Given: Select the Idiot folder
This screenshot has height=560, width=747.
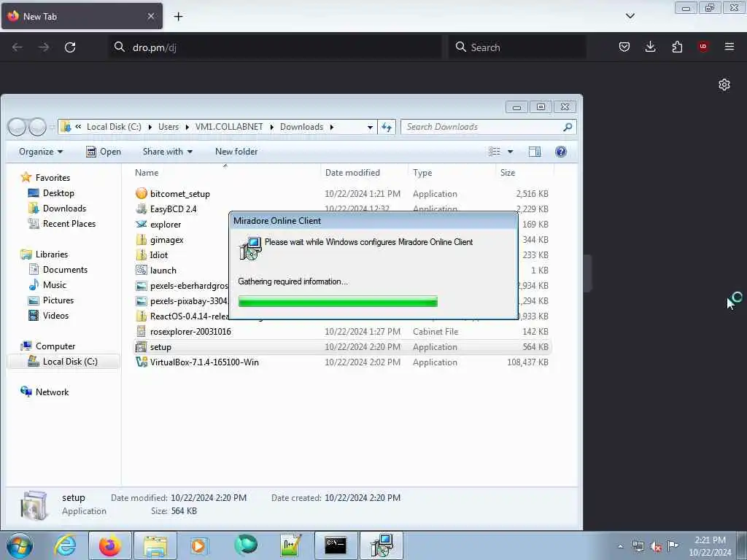Looking at the screenshot, I should pyautogui.click(x=158, y=254).
